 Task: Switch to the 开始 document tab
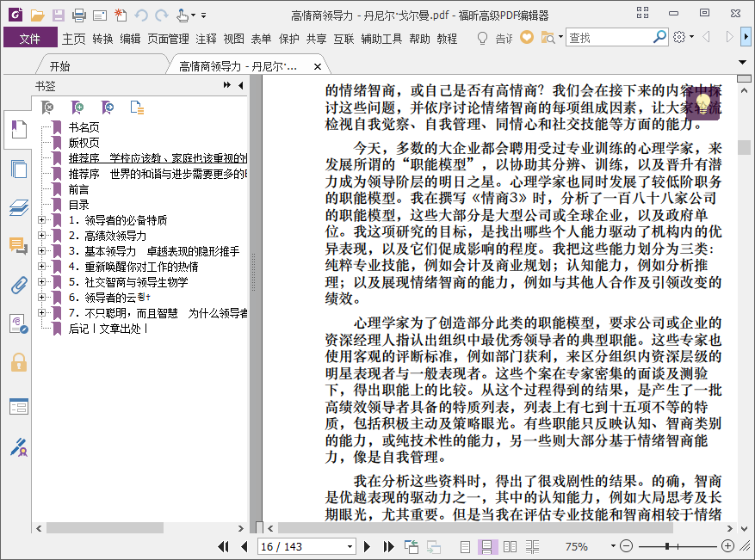pos(59,66)
